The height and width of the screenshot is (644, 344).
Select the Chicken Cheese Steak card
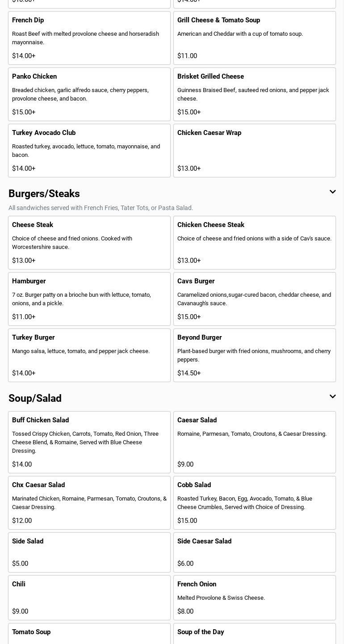click(255, 243)
